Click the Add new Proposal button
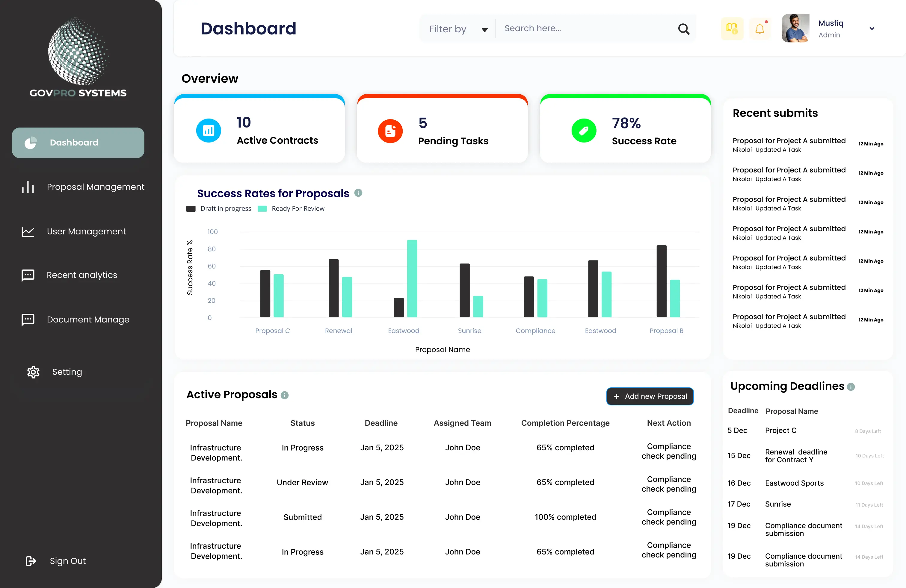Viewport: 906px width, 588px height. tap(650, 396)
